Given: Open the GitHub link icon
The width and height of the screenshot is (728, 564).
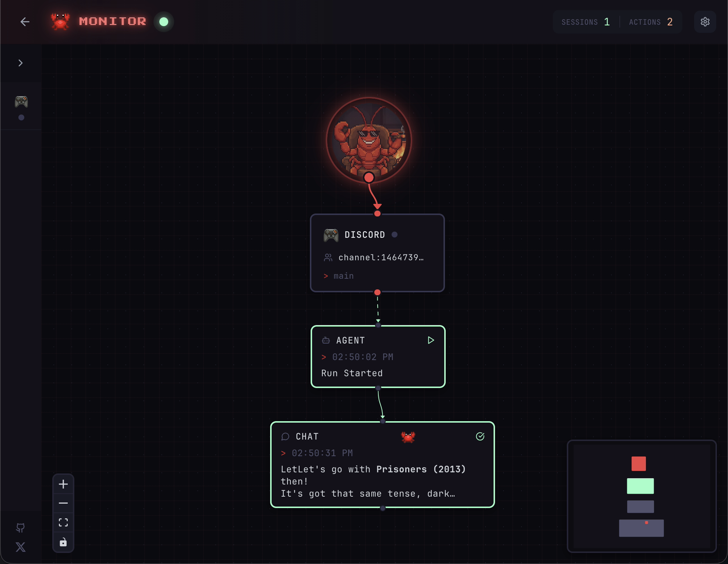Looking at the screenshot, I should [x=21, y=528].
